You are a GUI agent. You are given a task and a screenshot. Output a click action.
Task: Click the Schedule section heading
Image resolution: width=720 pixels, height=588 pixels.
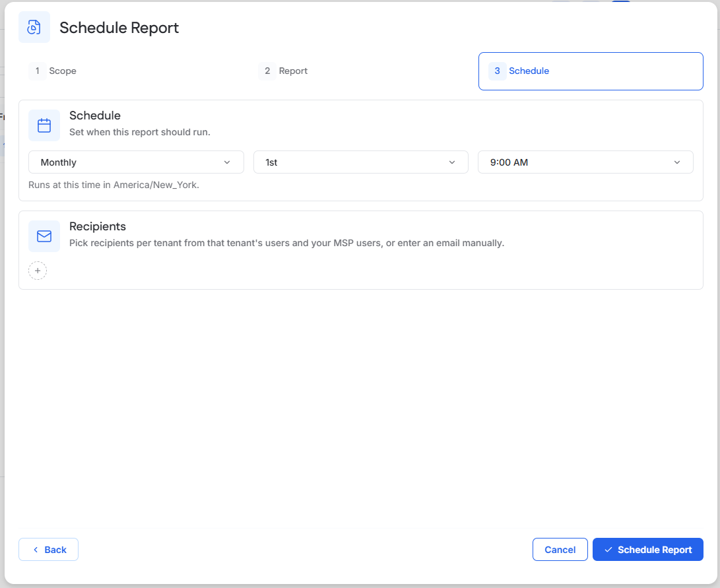(95, 115)
